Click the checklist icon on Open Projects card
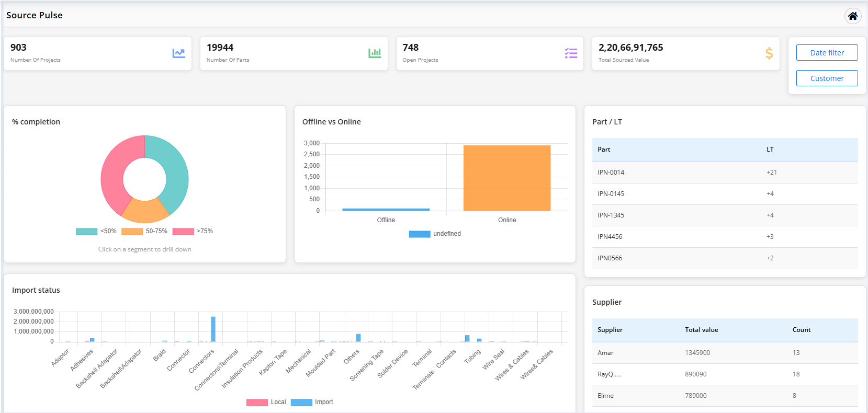The height and width of the screenshot is (413, 868). click(x=571, y=53)
